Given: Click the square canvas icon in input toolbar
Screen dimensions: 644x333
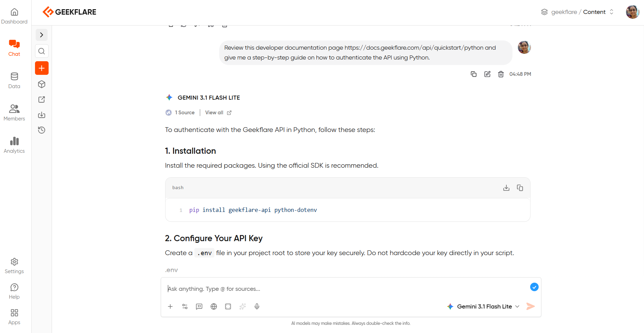Looking at the screenshot, I should [x=228, y=306].
